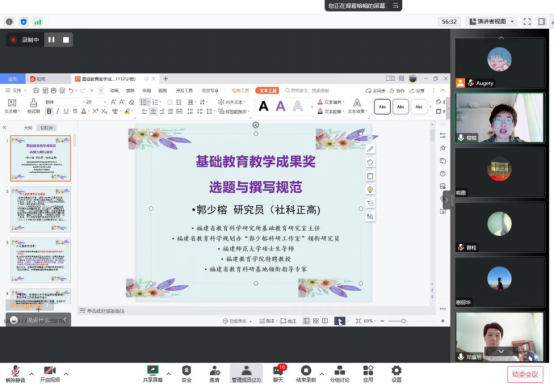Open the orange Text Tools tab

(267, 90)
